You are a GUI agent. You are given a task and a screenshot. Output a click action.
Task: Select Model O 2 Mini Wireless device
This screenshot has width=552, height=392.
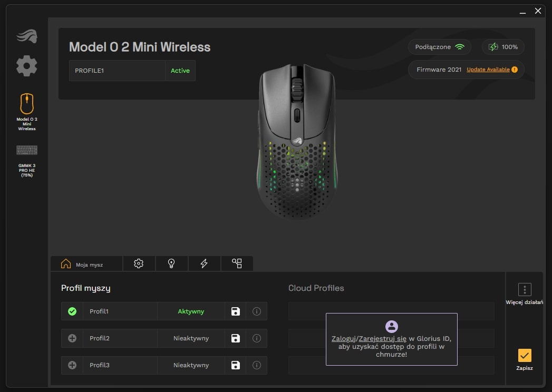coord(27,112)
